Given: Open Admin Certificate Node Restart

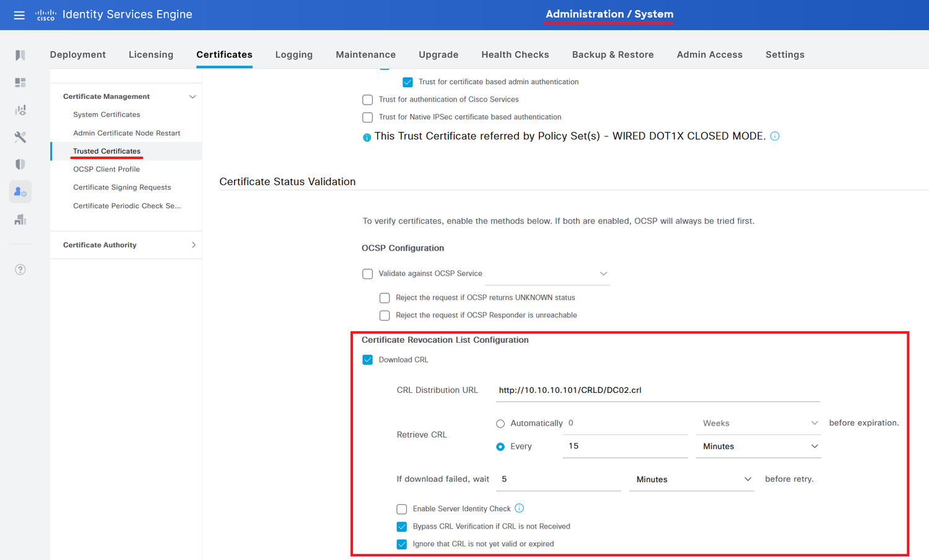Looking at the screenshot, I should [x=126, y=133].
